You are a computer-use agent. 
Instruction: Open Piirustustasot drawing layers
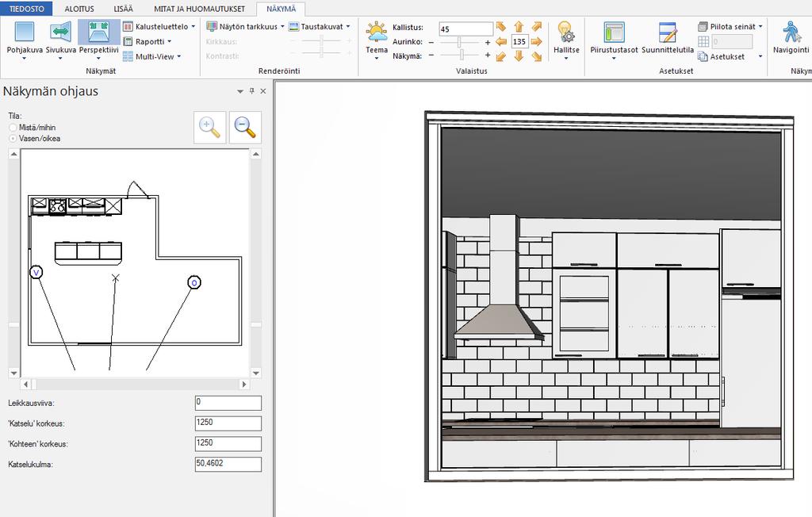point(615,40)
